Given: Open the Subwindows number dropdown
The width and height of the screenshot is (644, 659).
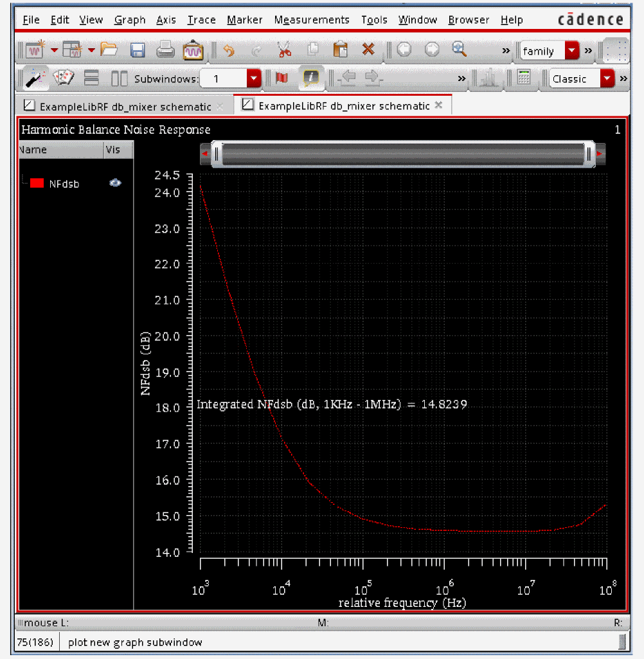Looking at the screenshot, I should [x=254, y=78].
